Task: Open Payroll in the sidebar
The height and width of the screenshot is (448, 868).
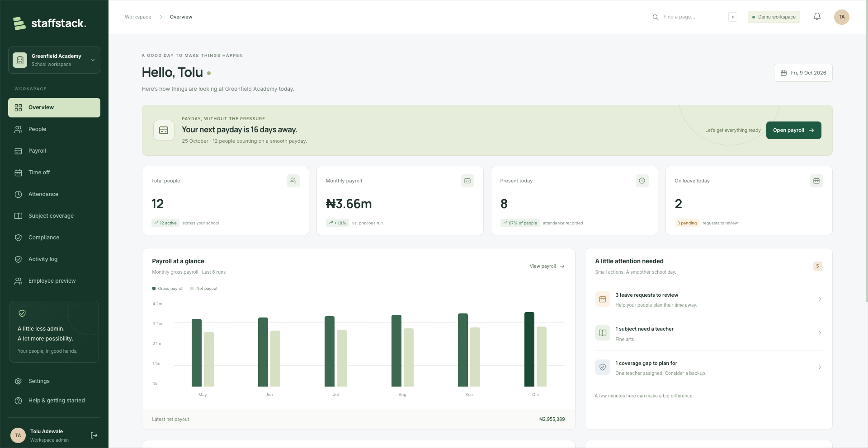Action: pos(54,151)
